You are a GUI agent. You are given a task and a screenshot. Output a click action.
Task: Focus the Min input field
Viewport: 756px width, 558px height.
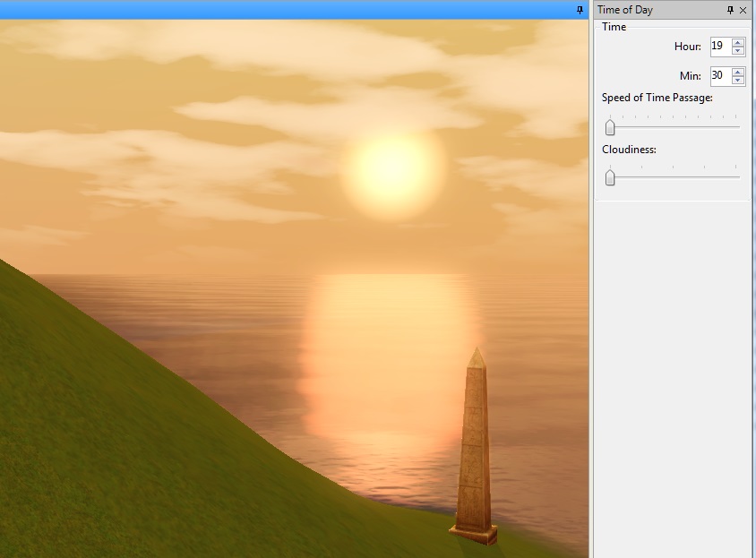click(x=719, y=76)
